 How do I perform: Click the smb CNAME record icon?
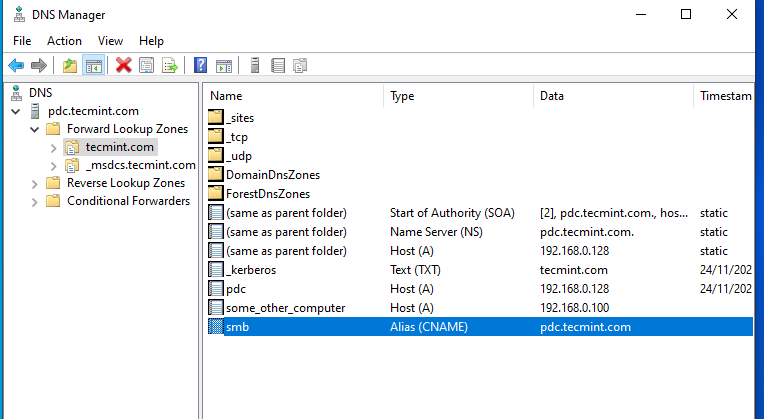pyautogui.click(x=216, y=326)
